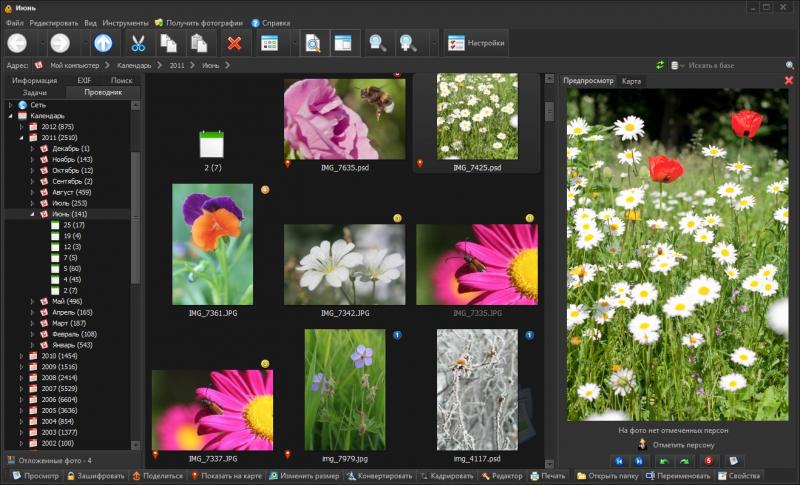Screen dimensions: 800x485
Task: Click the note icon under preview
Action: [x=733, y=461]
